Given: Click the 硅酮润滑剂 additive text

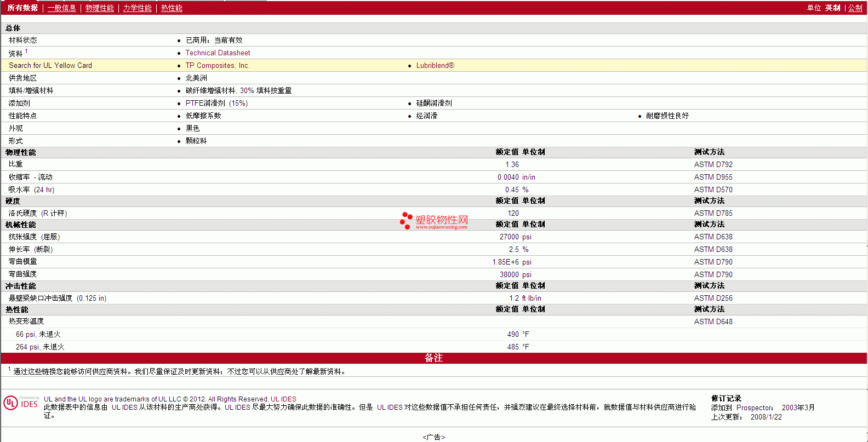Looking at the screenshot, I should (434, 103).
